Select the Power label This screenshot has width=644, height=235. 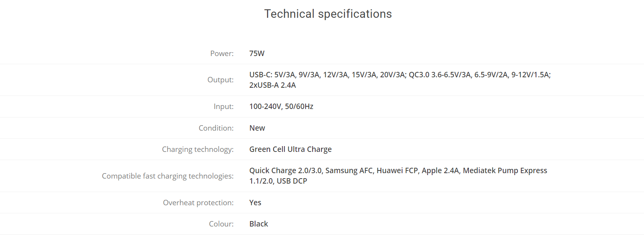[222, 53]
